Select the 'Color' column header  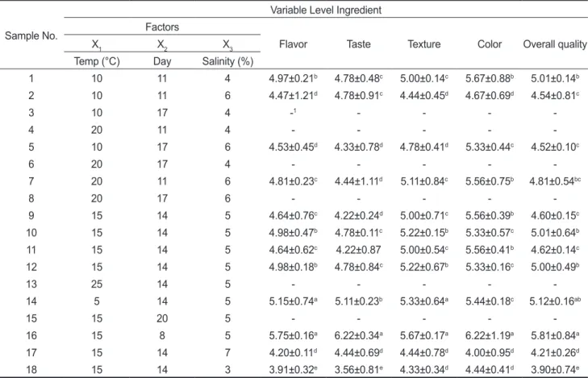pos(490,44)
